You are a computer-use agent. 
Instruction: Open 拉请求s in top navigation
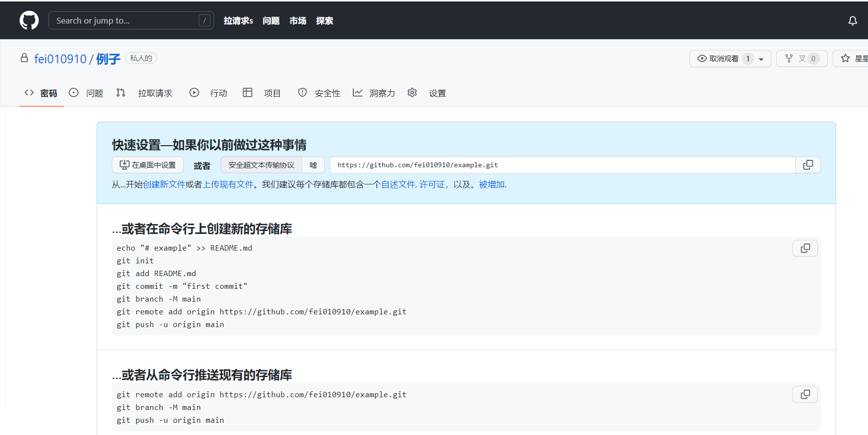point(238,21)
